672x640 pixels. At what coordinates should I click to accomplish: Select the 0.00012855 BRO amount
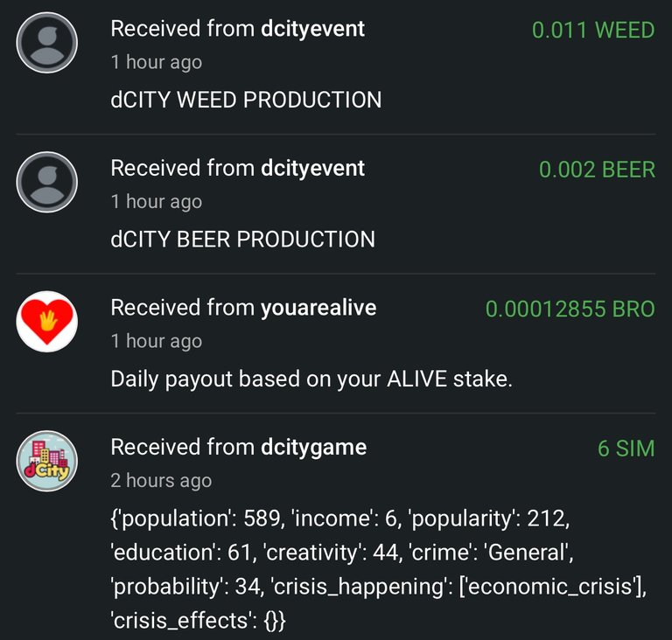tap(570, 310)
